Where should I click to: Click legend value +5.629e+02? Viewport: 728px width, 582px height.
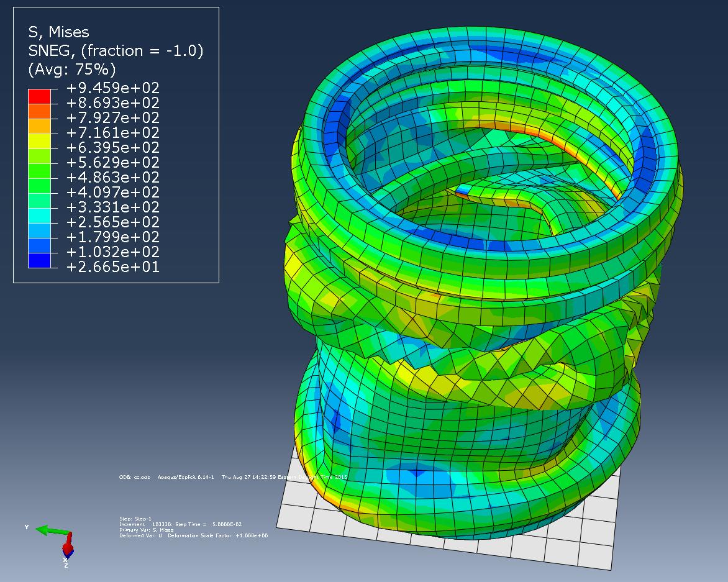pos(113,162)
